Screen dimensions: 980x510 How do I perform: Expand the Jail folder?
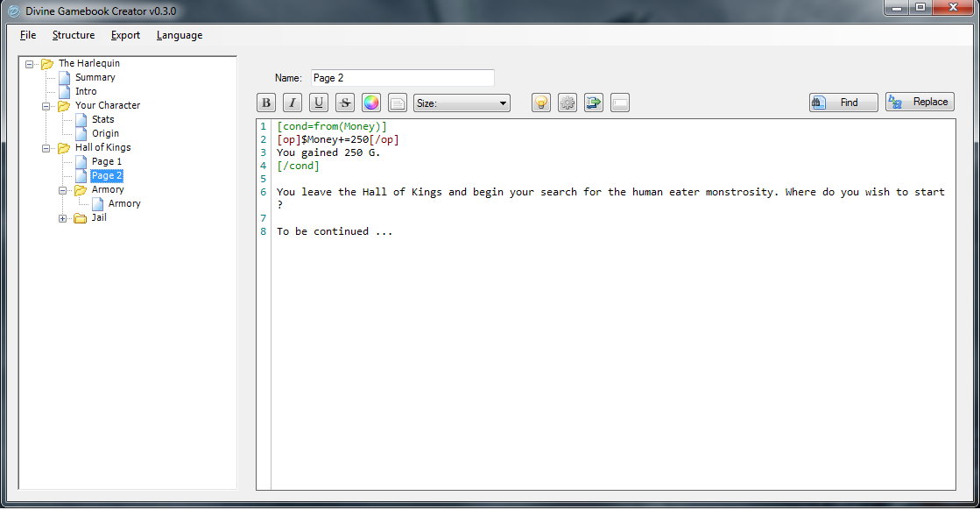pyautogui.click(x=62, y=218)
